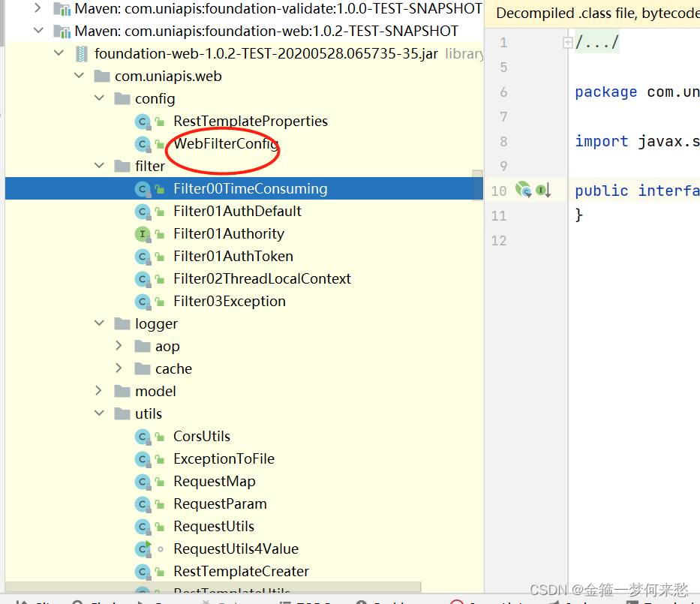700x604 pixels.
Task: Open ExceptionToFile class
Action: click(224, 459)
